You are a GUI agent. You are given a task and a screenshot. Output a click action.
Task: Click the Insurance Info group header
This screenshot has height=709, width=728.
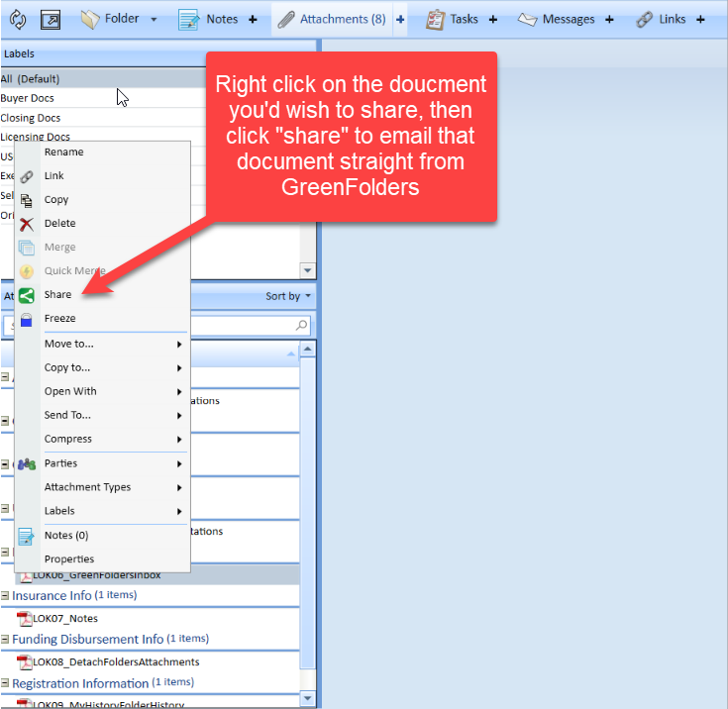(x=74, y=595)
